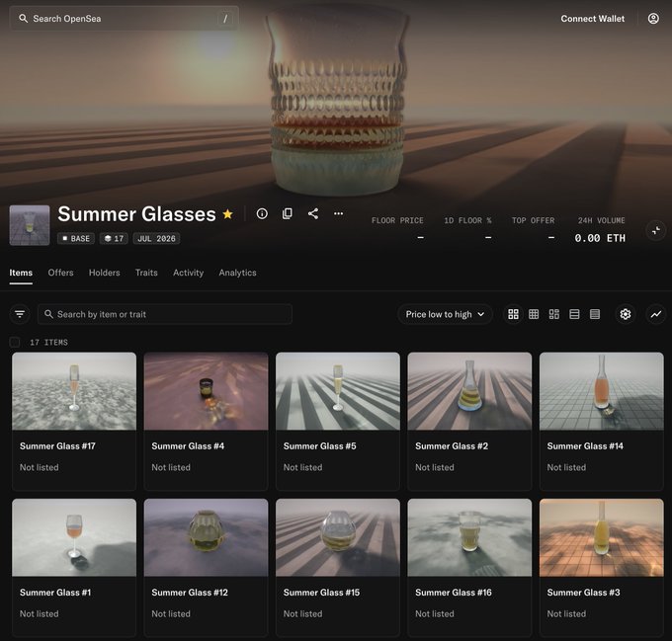Switch to the Offers tab
Viewport: 672px width, 641px height.
click(60, 273)
